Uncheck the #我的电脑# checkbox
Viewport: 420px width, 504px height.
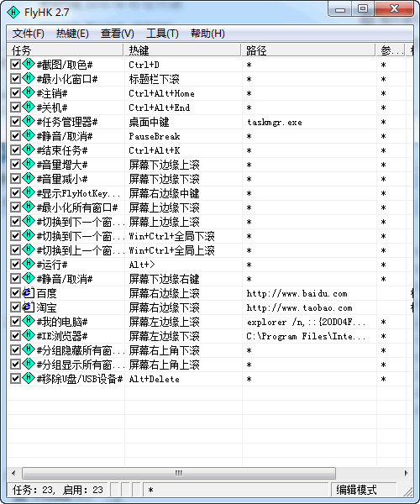15,321
